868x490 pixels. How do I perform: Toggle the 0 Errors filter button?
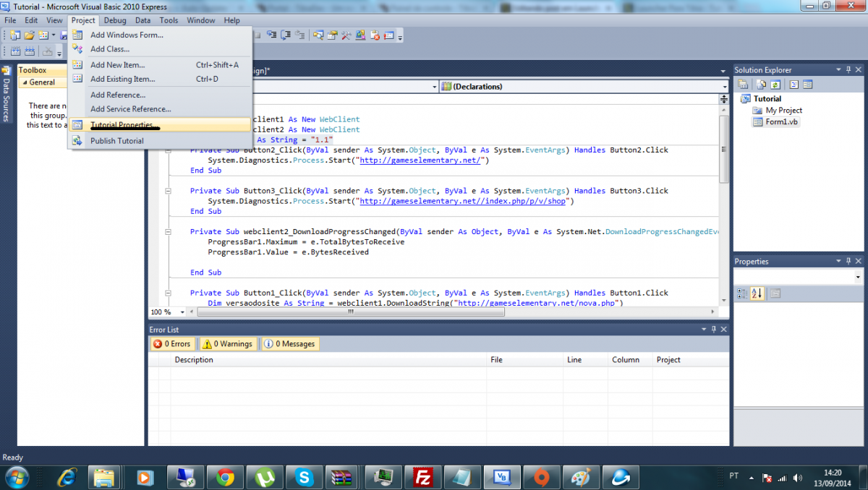point(171,344)
